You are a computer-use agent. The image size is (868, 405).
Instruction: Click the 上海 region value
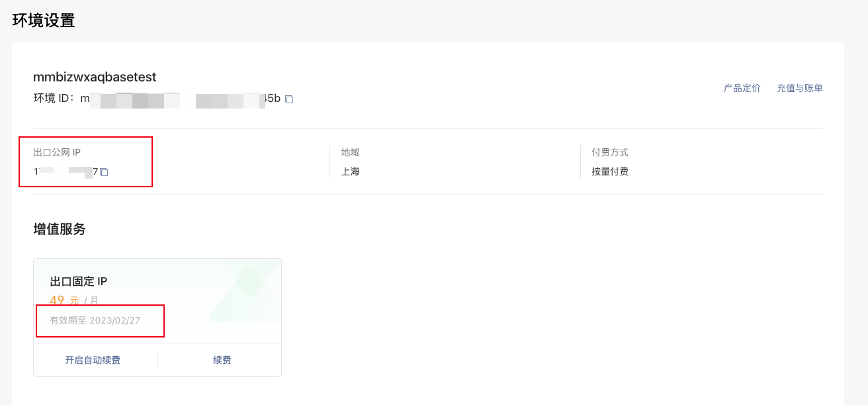click(351, 171)
